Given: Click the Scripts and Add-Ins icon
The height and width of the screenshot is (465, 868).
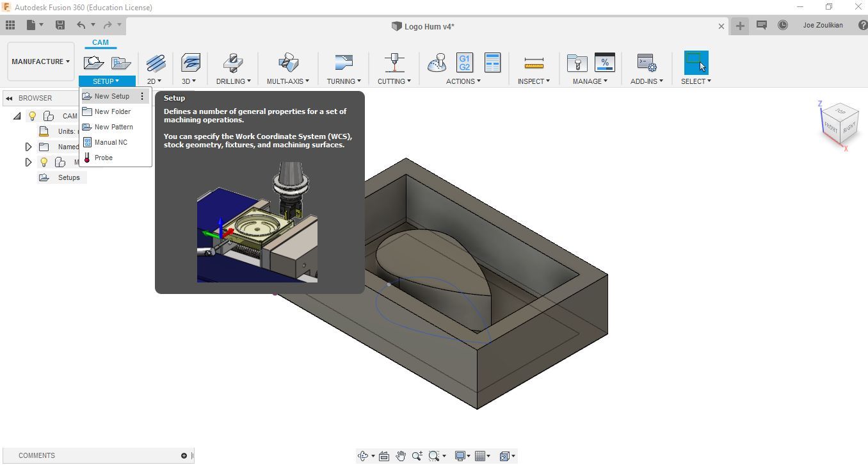Looking at the screenshot, I should click(647, 63).
